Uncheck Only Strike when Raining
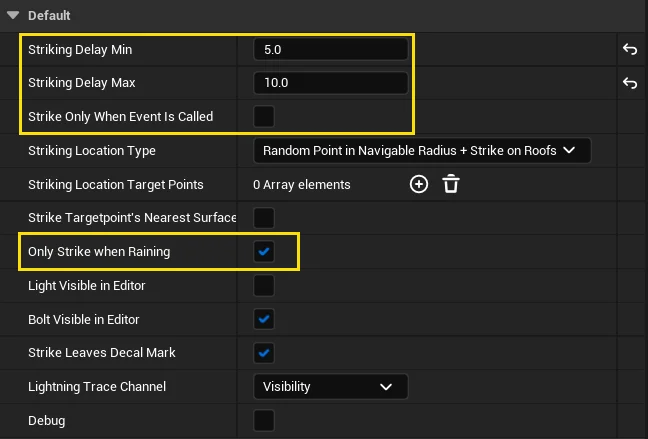648x439 pixels. coord(264,251)
